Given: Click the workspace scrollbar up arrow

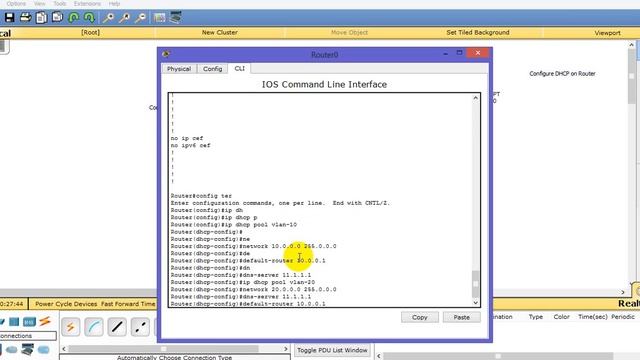Looking at the screenshot, I should 631,44.
